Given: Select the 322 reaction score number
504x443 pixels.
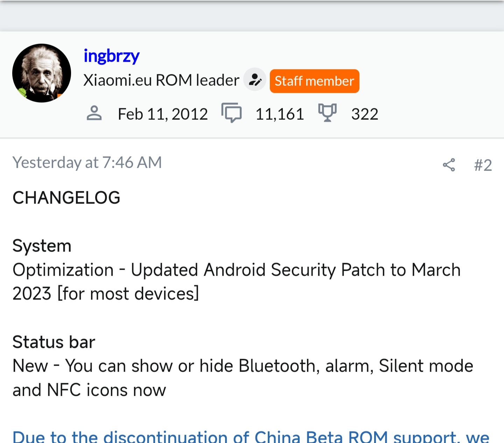Looking at the screenshot, I should [365, 114].
